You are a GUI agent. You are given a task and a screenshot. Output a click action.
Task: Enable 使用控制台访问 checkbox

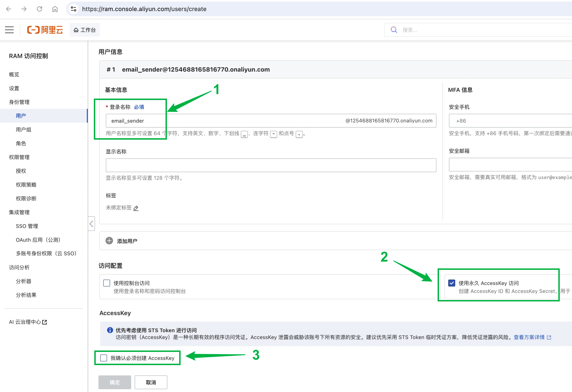click(107, 283)
